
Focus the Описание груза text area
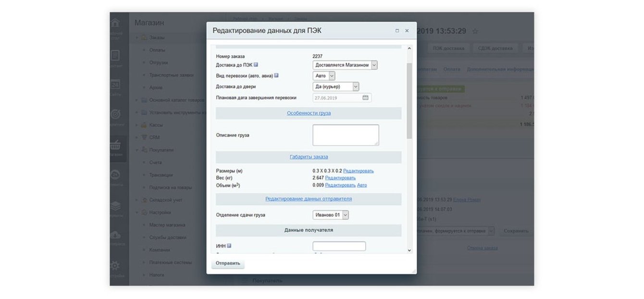click(346, 135)
